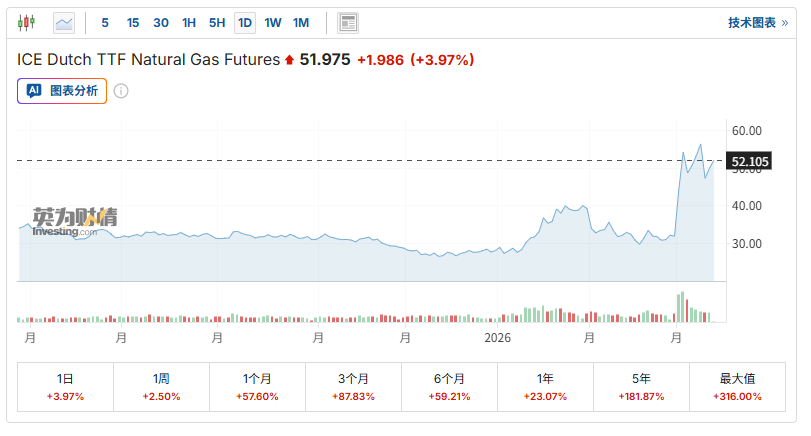Choose the 1H chart interval
This screenshot has height=436, width=811.
click(189, 22)
